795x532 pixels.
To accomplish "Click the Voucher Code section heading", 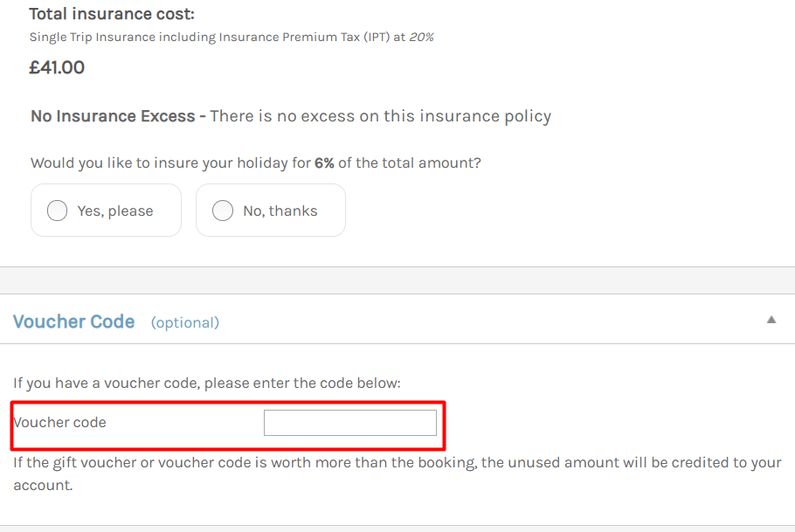I will pyautogui.click(x=74, y=321).
